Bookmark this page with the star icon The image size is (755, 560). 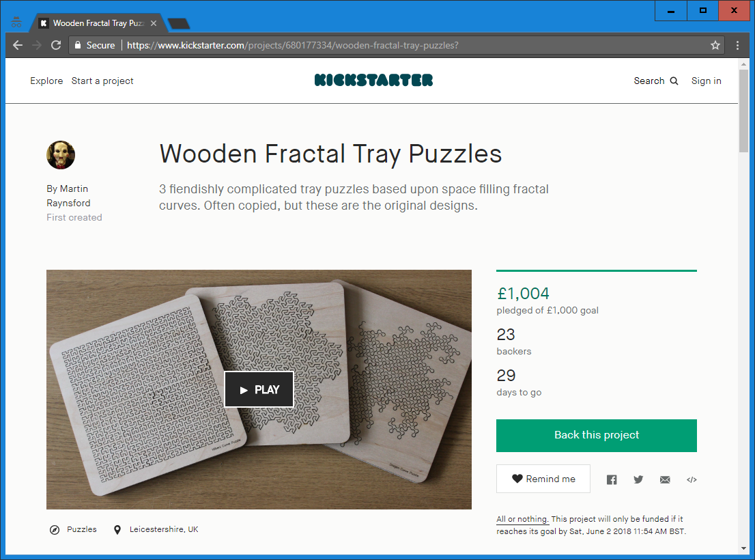click(715, 45)
